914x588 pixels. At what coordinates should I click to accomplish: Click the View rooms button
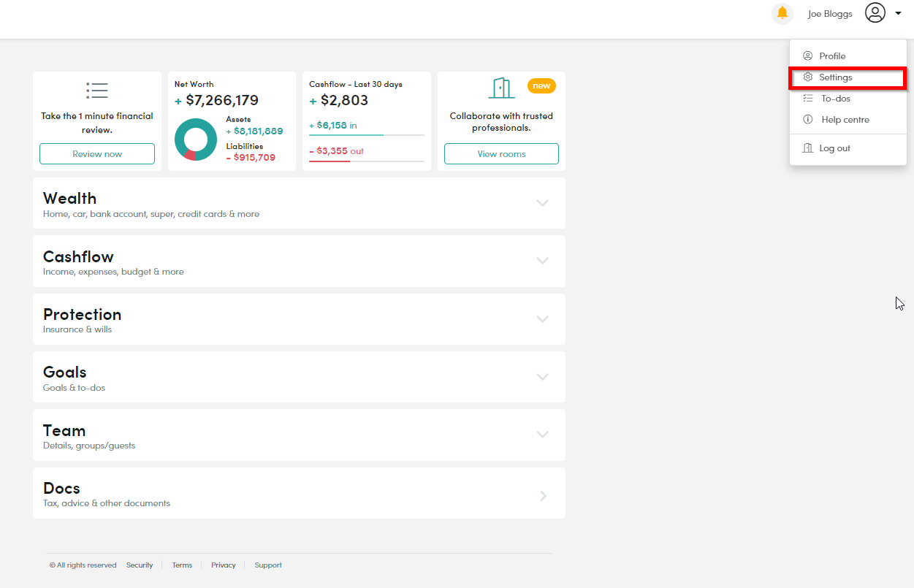(x=501, y=154)
